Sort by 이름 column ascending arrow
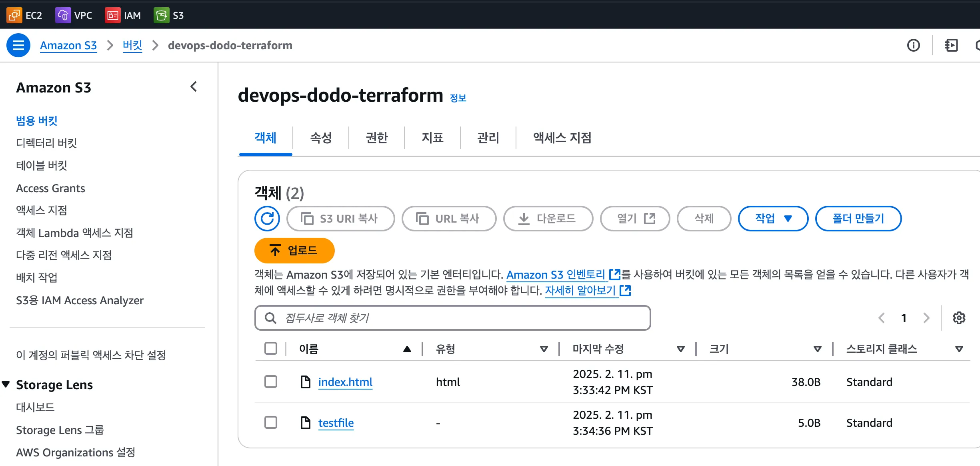 click(x=407, y=349)
